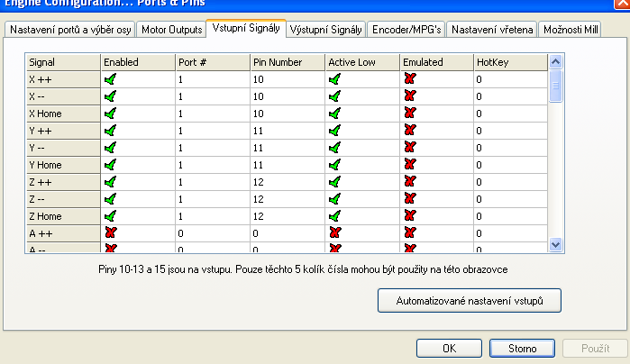Disable the Z ++ signal Enabled mark

111,181
